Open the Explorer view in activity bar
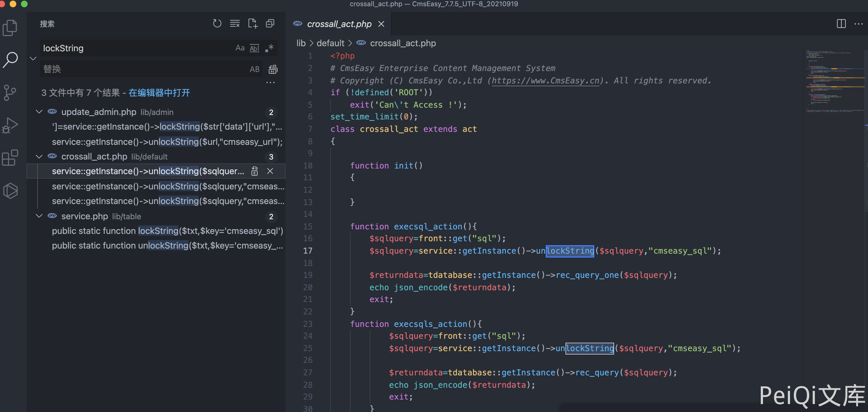This screenshot has height=412, width=868. (10, 28)
